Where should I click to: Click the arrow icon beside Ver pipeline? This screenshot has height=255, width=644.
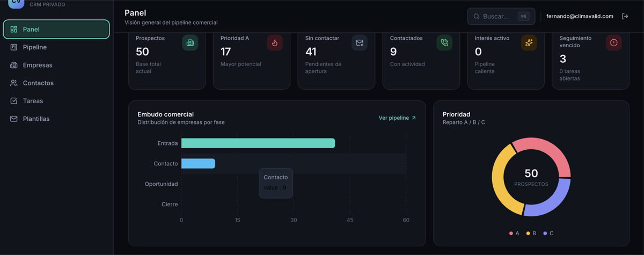tap(414, 118)
